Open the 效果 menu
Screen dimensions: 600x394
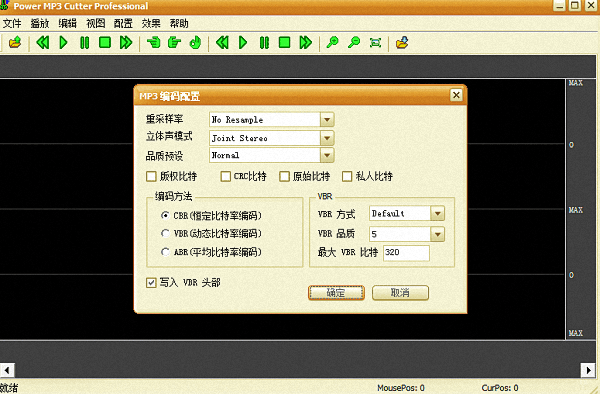click(151, 24)
